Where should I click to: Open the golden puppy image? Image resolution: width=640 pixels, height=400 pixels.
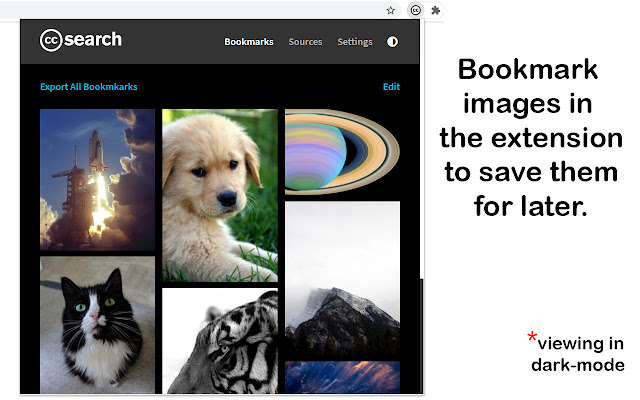point(220,196)
